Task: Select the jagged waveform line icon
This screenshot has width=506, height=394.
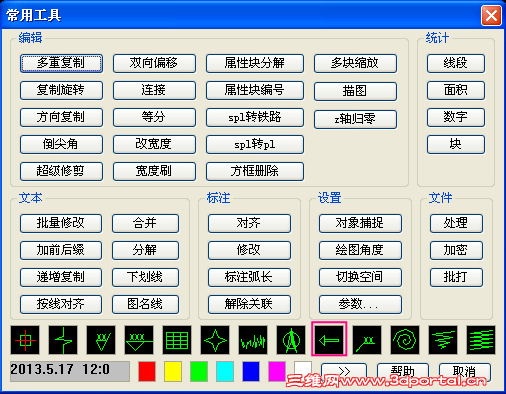Action: tap(253, 340)
